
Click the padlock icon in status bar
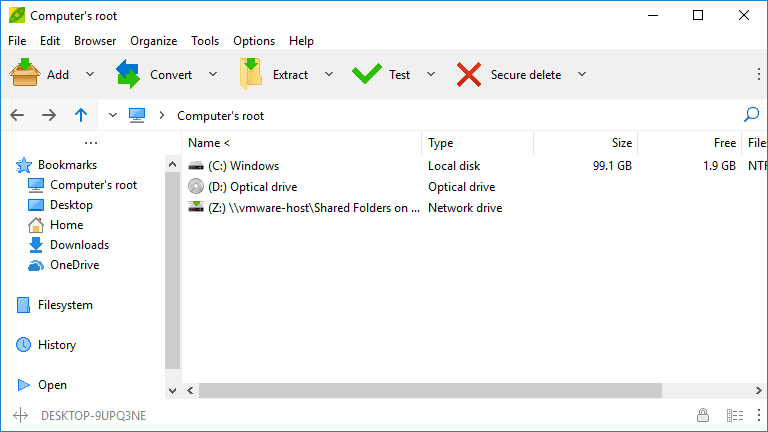tap(703, 415)
